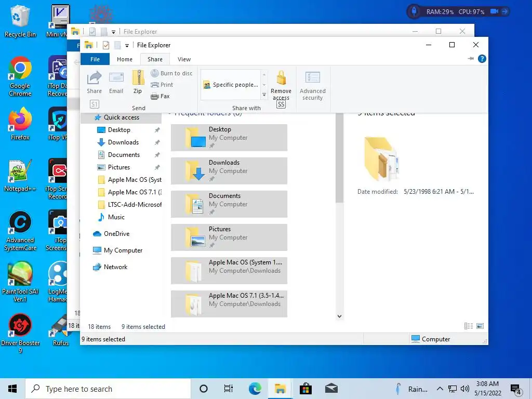The image size is (532, 399).
Task: Click the volume speaker tray icon
Action: [x=465, y=389]
